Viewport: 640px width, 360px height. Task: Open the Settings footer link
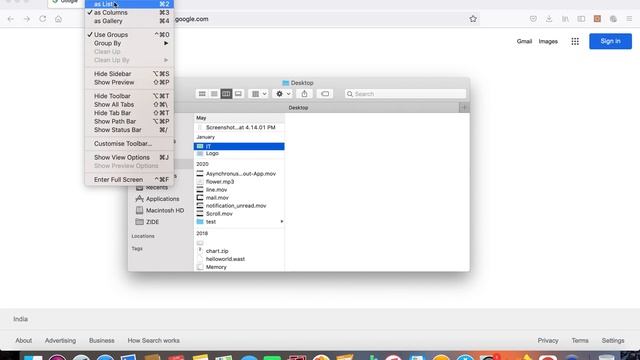click(613, 340)
